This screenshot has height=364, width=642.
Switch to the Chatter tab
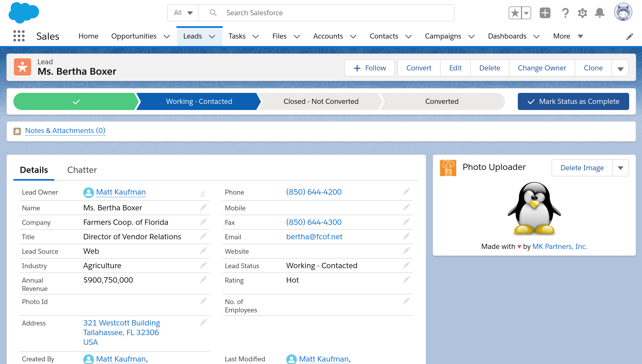click(82, 170)
